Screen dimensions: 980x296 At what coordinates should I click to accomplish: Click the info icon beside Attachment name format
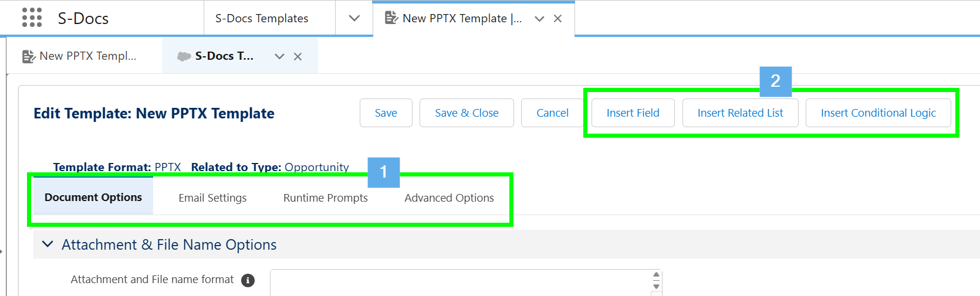point(248,280)
